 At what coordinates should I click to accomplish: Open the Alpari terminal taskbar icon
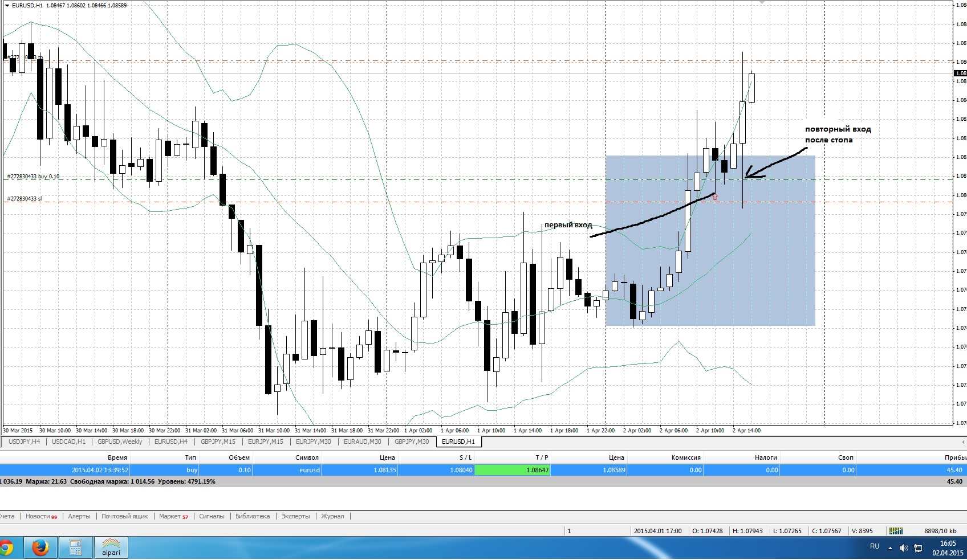111,547
